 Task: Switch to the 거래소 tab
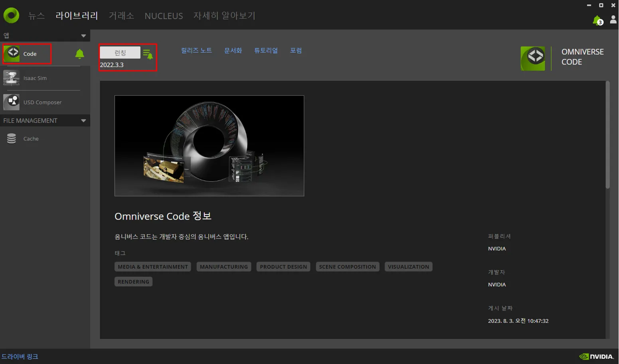[x=121, y=16]
